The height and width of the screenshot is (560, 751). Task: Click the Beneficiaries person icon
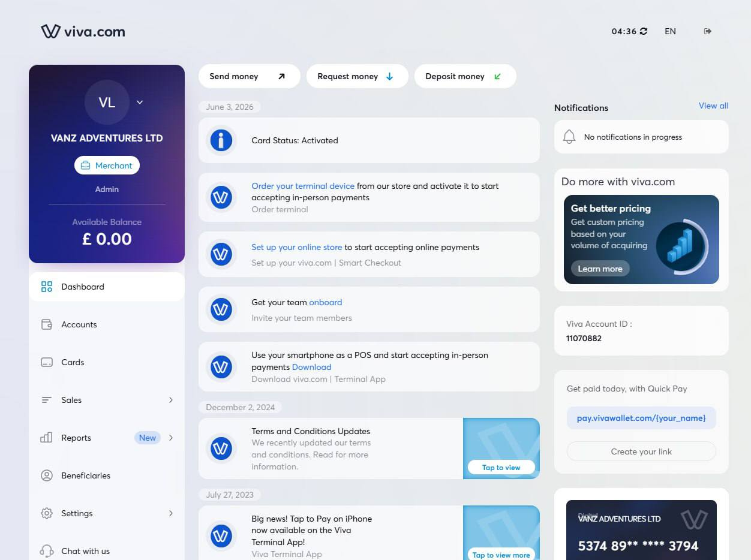point(47,475)
